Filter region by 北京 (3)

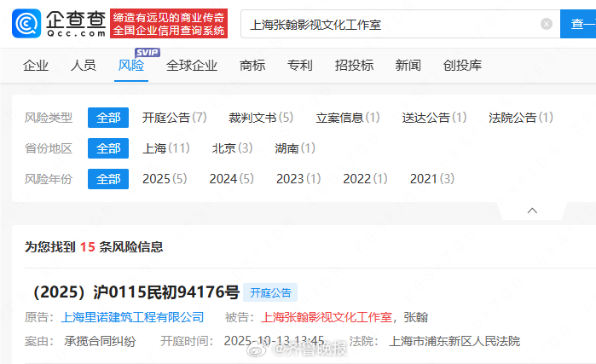click(x=232, y=148)
